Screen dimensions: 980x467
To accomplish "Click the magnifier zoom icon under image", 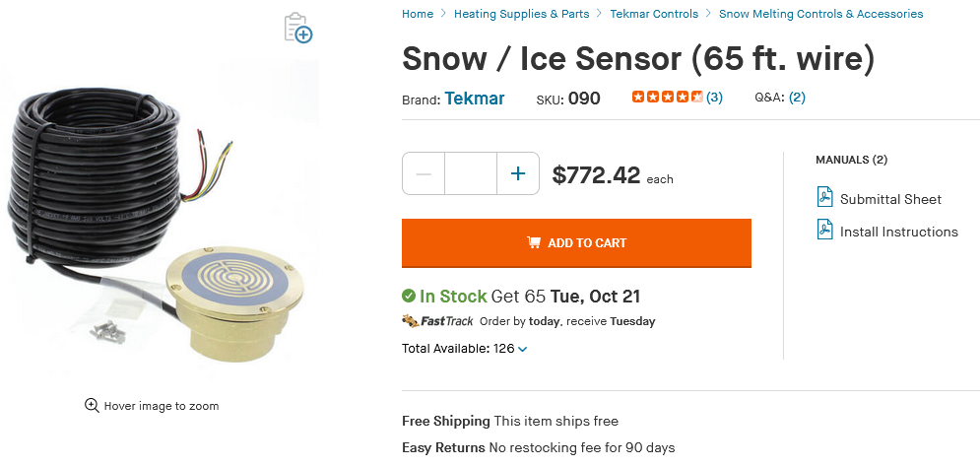I will (x=92, y=405).
